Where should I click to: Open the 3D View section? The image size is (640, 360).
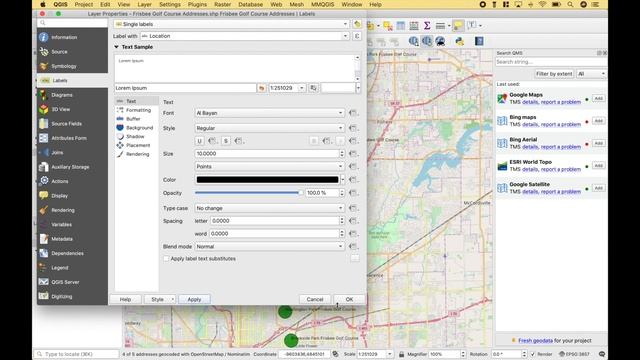(72, 109)
